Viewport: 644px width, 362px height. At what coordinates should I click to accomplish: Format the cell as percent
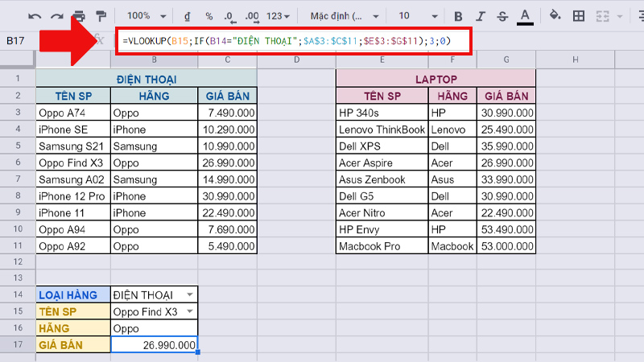(208, 15)
